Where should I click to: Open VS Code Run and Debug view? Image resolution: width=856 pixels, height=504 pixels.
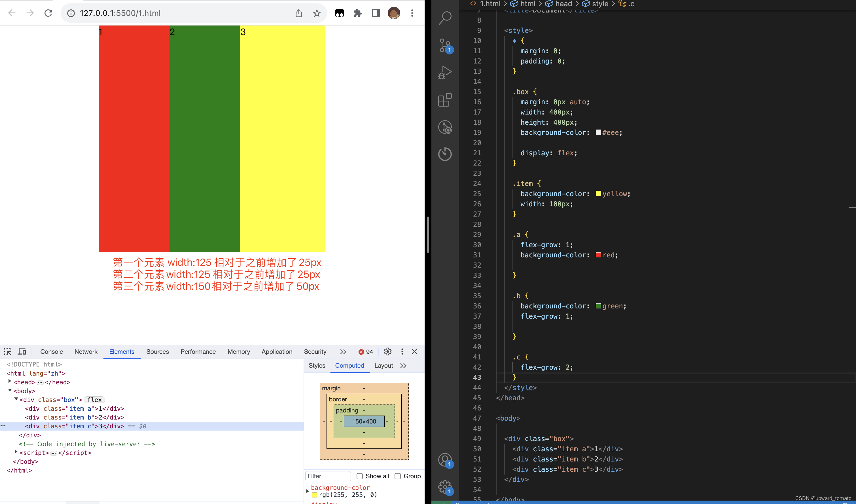tap(445, 72)
